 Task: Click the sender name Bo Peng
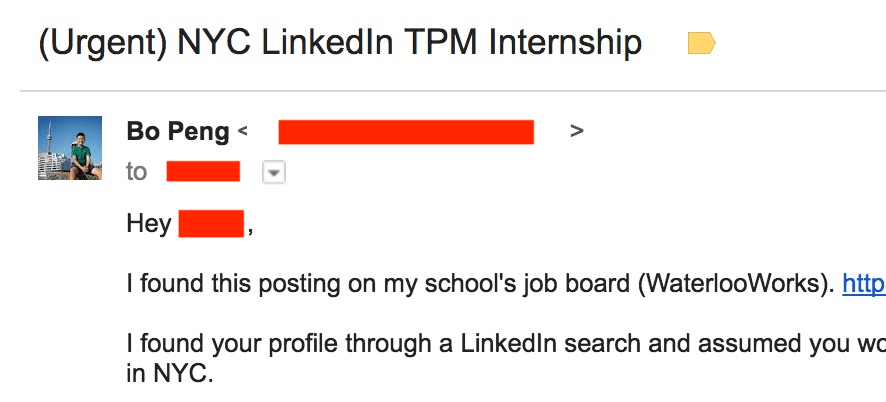coord(178,132)
